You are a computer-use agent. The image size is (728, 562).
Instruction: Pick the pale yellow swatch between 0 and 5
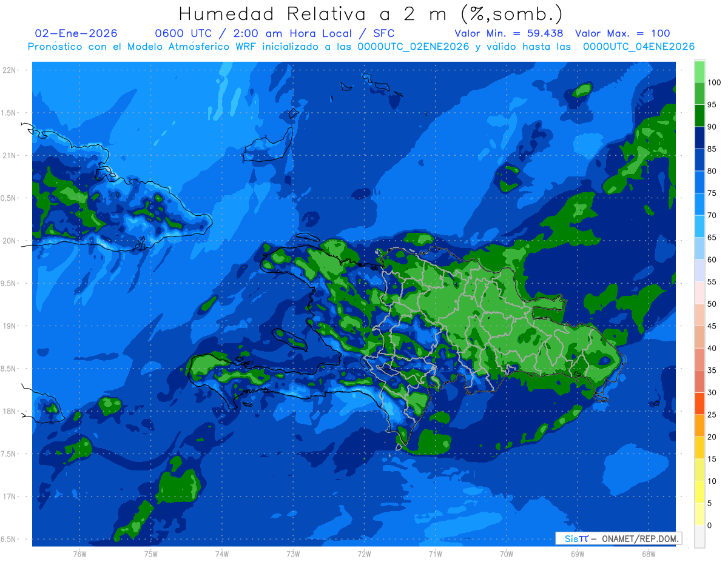click(699, 514)
